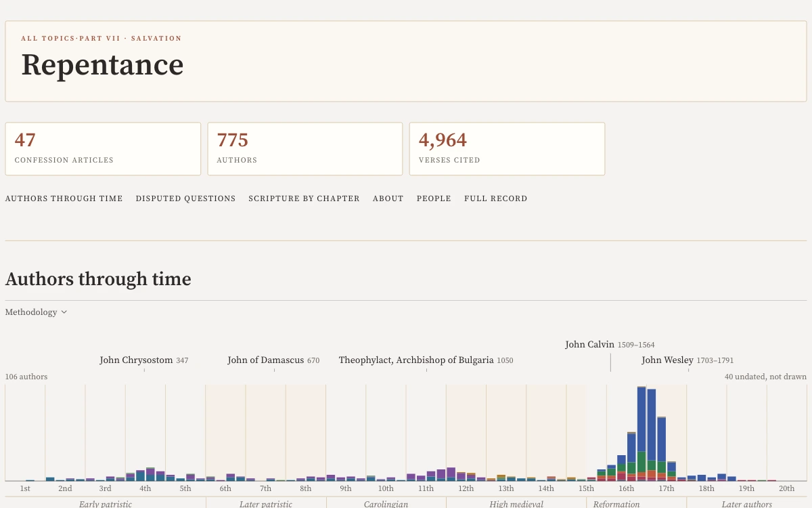The width and height of the screenshot is (812, 508).
Task: Select the John Wesley 1703–1791 label
Action: point(687,360)
